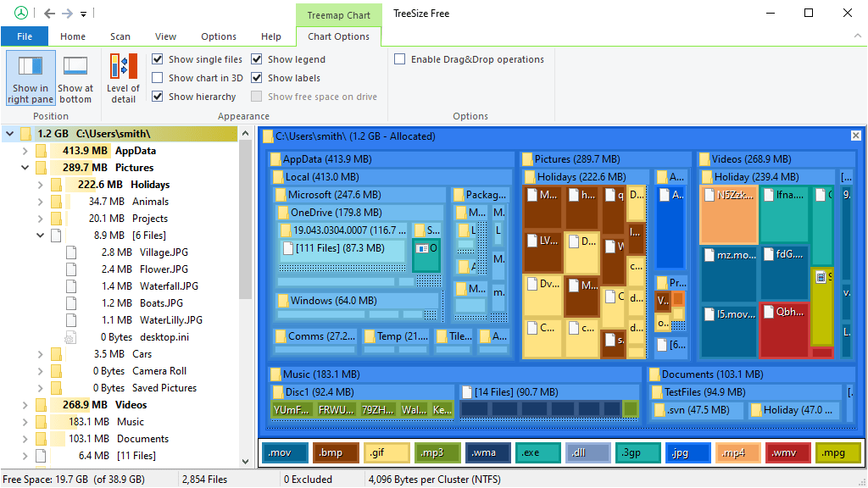This screenshot has width=868, height=488.
Task: Click the AppData folder icon in tree
Action: [41, 151]
